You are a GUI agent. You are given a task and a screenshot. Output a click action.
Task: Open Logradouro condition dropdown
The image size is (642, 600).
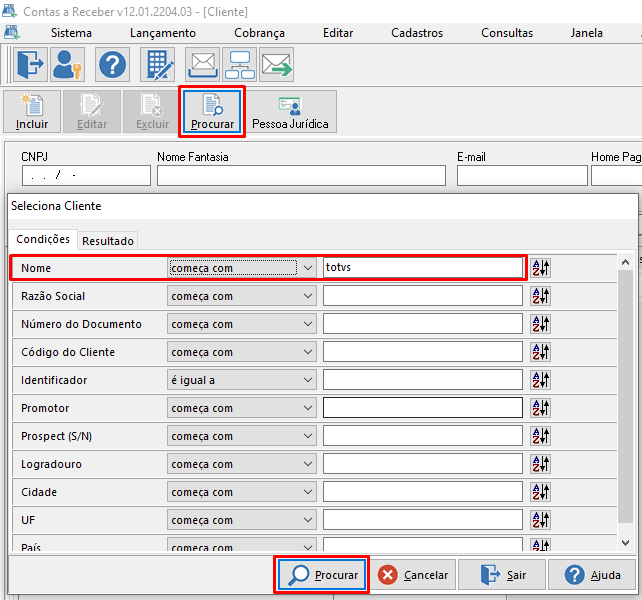(x=242, y=464)
